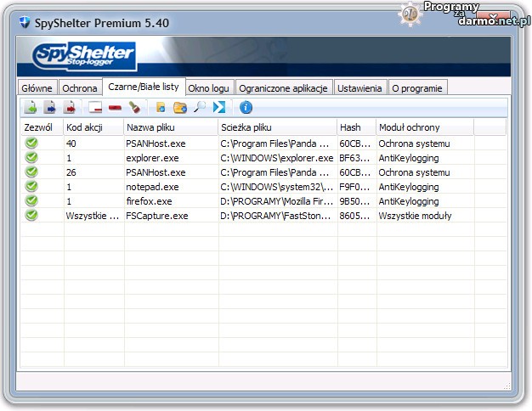Click the SpyShelter Stop-logger logo
This screenshot has height=411, width=532.
83,56
